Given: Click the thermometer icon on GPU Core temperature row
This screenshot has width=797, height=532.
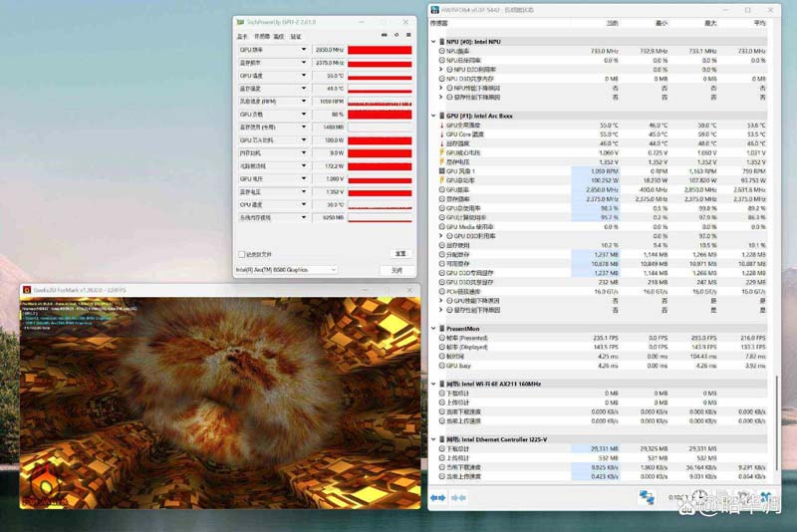Looking at the screenshot, I should [441, 134].
